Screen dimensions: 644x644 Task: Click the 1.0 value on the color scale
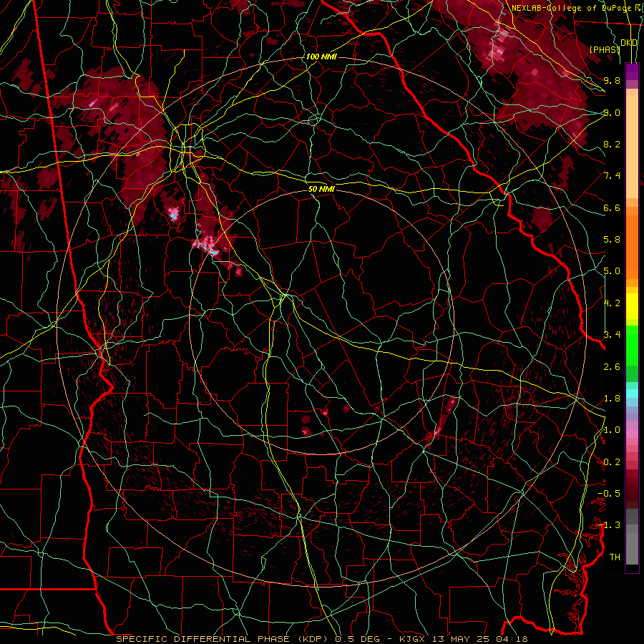[x=612, y=430]
